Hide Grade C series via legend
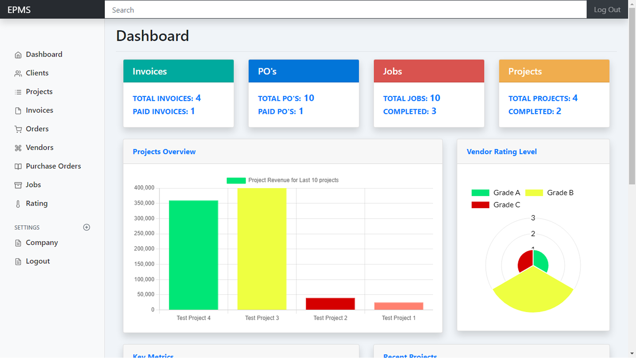This screenshot has width=636, height=364. point(496,205)
